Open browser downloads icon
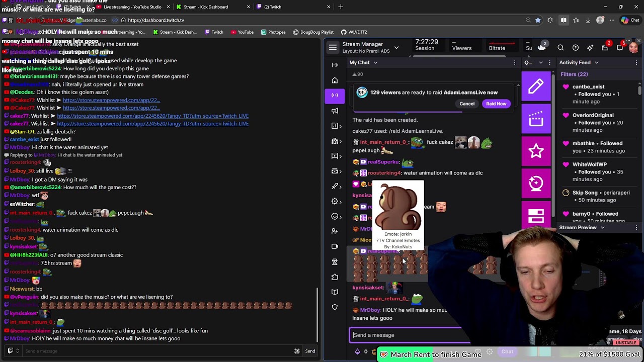This screenshot has height=362, width=644. click(588, 20)
